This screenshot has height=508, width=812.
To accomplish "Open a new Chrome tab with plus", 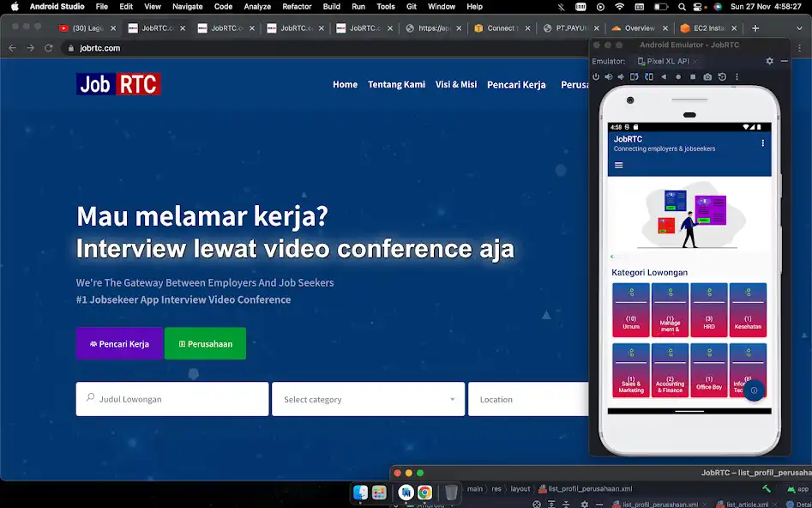I will [x=755, y=28].
